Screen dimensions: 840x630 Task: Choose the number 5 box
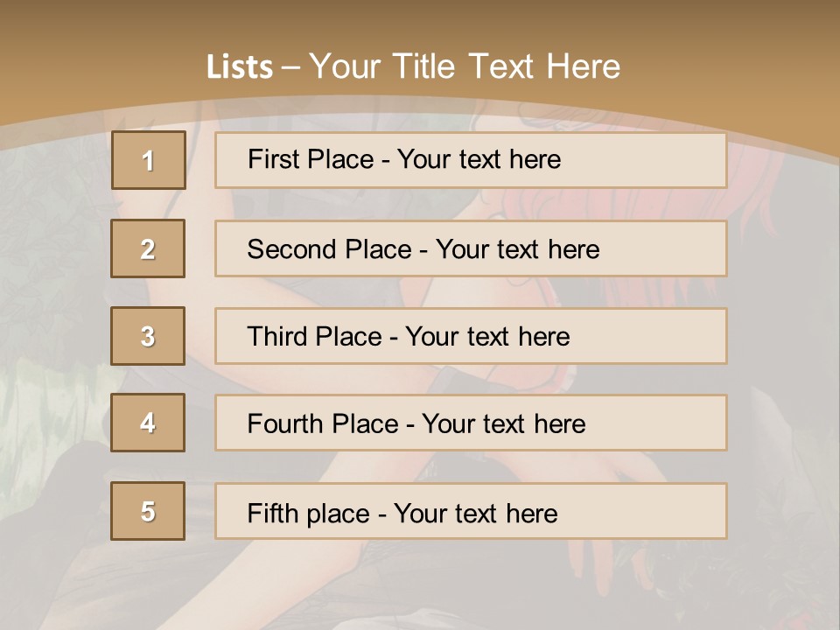pos(148,511)
